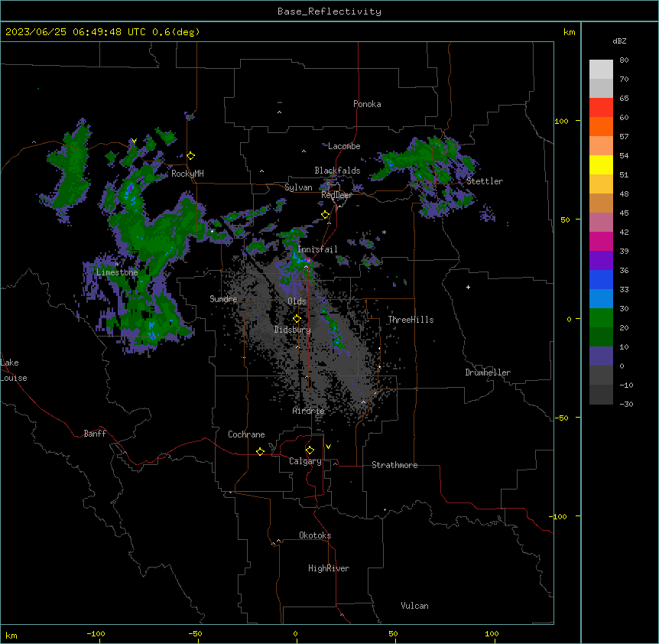
Task: Click the RockyMH label
Action: tap(187, 174)
